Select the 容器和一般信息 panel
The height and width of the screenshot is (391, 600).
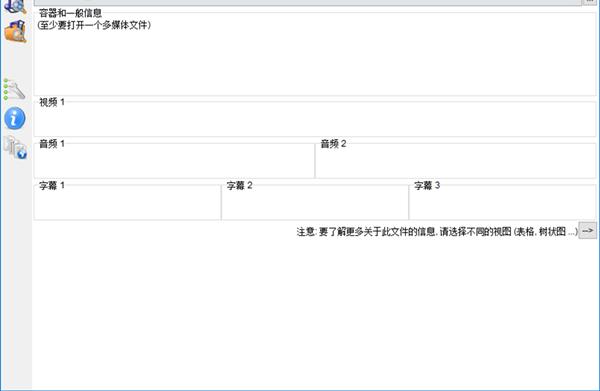pyautogui.click(x=315, y=54)
